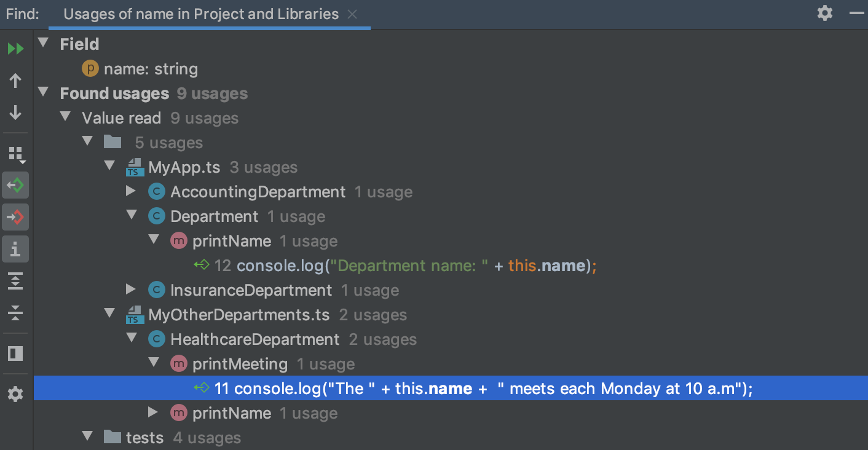Collapse the Value read group
This screenshot has height=450, width=868.
65,117
